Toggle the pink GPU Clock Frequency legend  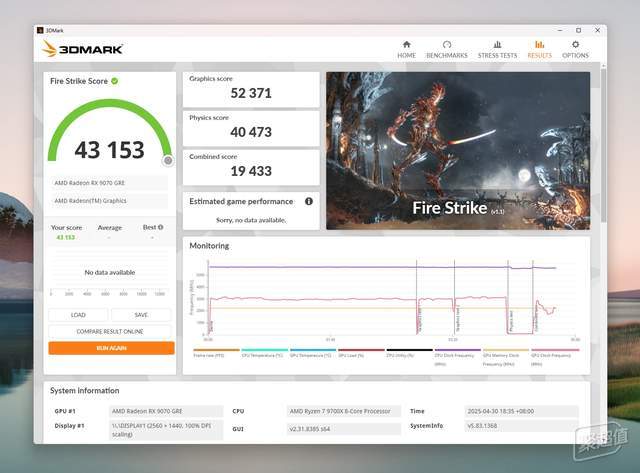(554, 357)
